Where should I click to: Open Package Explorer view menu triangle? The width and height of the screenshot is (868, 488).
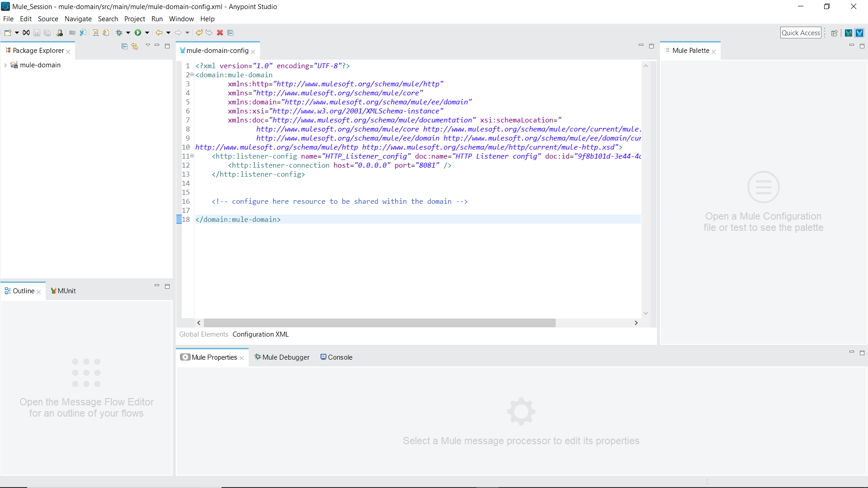coord(147,45)
